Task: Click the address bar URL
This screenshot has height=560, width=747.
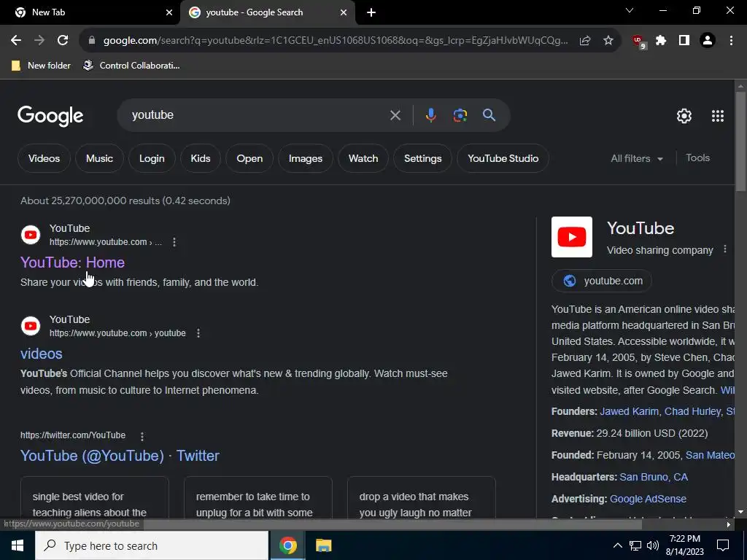Action: click(x=336, y=41)
